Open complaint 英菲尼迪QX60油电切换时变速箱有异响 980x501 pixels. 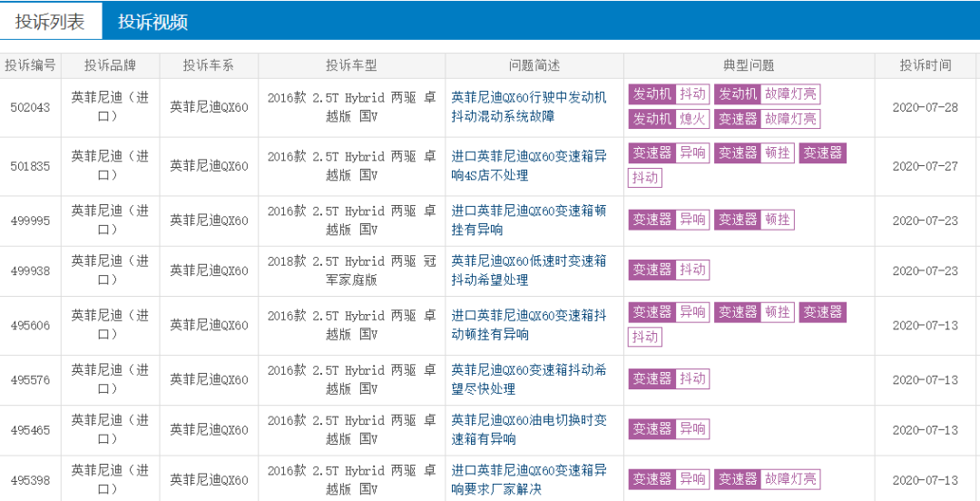click(x=529, y=429)
